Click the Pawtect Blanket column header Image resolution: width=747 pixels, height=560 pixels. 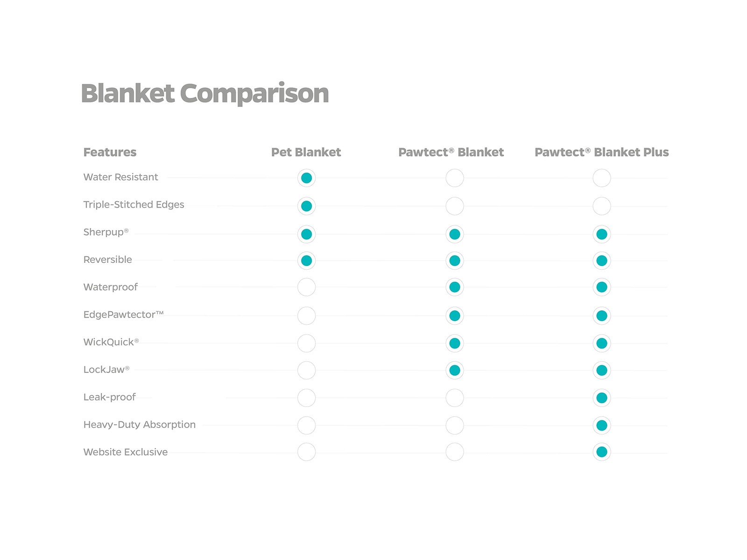451,152
